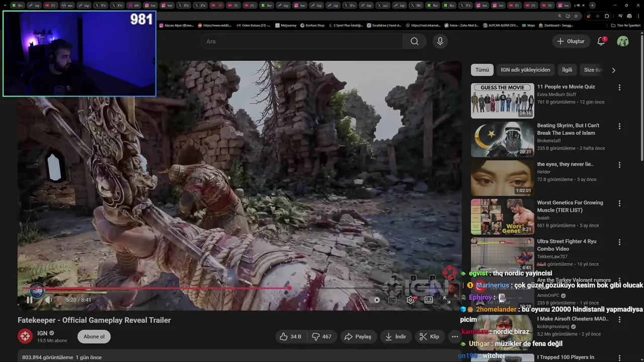Open options for 11 People vs Movie Quiz
This screenshot has height=362, width=644.
tap(619, 87)
